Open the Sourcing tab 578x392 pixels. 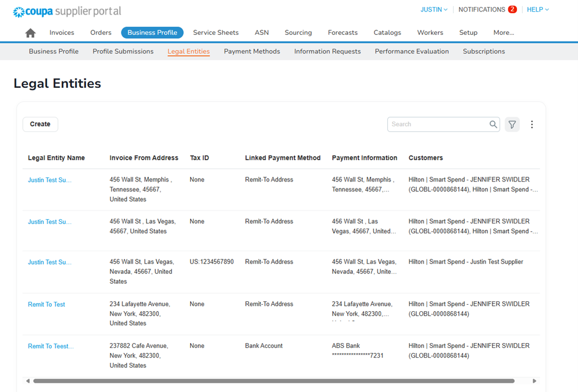298,33
